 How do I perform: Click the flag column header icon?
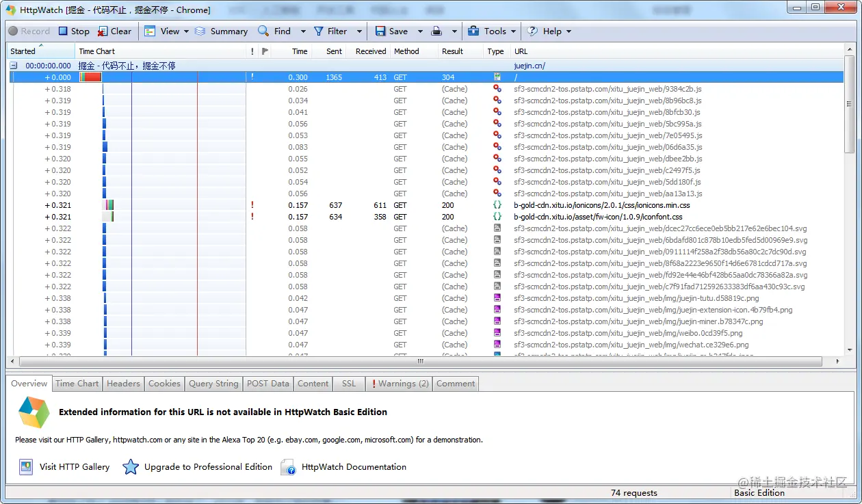(265, 51)
